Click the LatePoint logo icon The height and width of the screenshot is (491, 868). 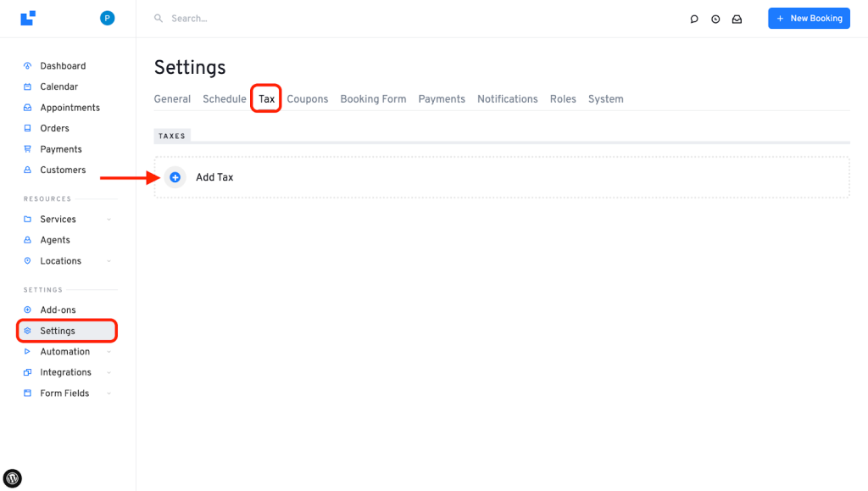point(28,18)
